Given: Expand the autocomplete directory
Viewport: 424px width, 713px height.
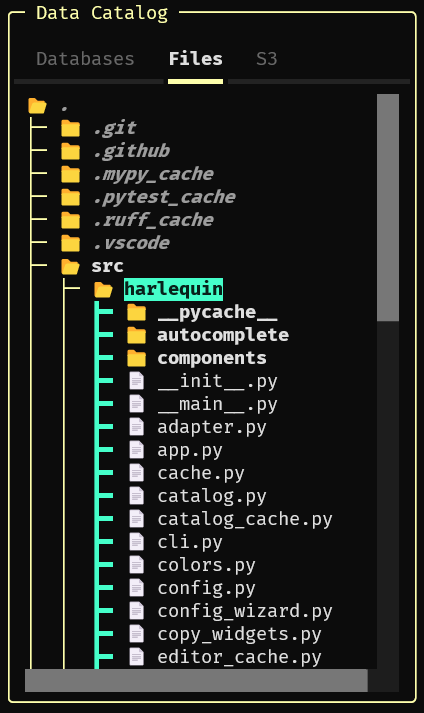Looking at the screenshot, I should pos(223,336).
